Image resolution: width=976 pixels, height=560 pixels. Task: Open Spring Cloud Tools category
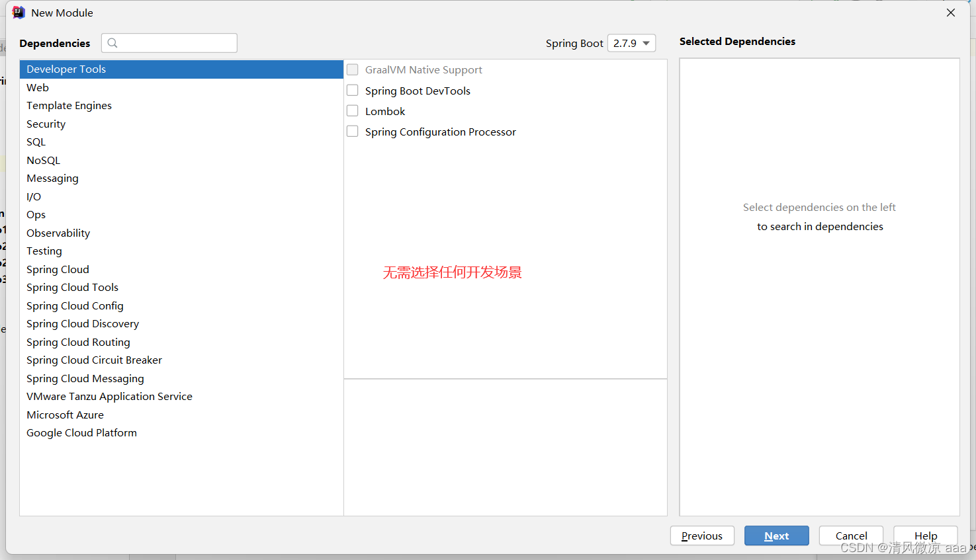point(181,288)
